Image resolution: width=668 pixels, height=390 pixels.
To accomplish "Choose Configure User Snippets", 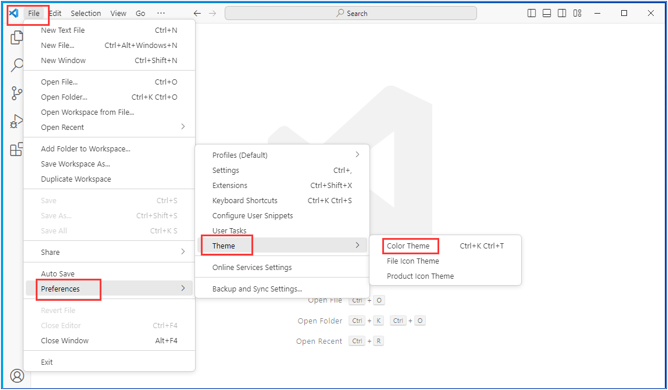I will click(282, 216).
